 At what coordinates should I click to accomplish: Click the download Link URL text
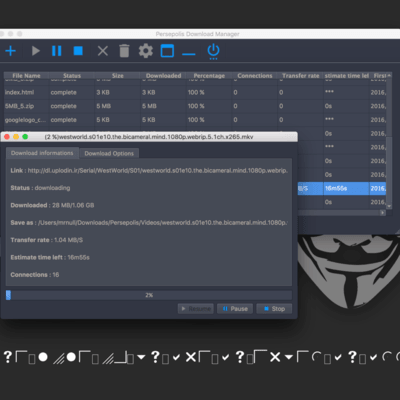point(157,170)
